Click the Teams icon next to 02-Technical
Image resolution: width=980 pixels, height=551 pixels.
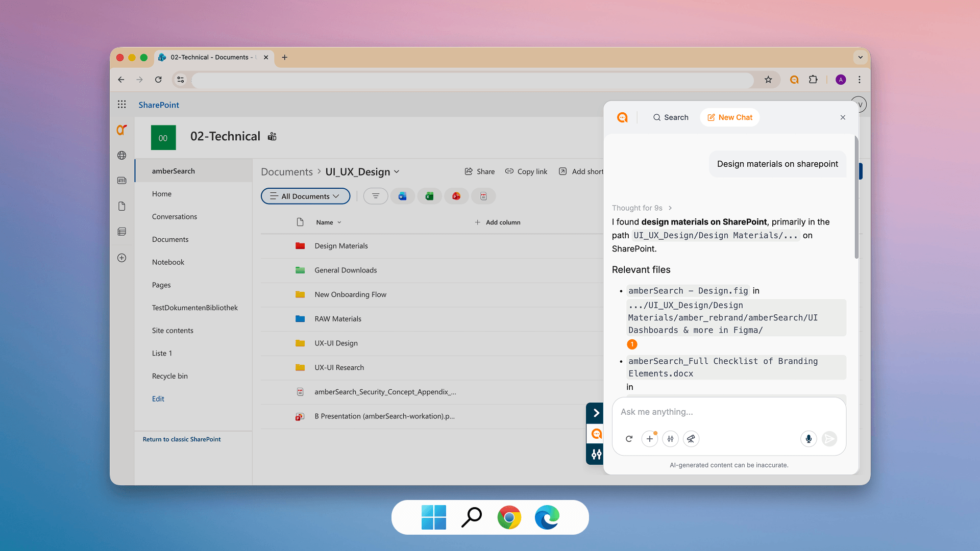[x=272, y=136]
